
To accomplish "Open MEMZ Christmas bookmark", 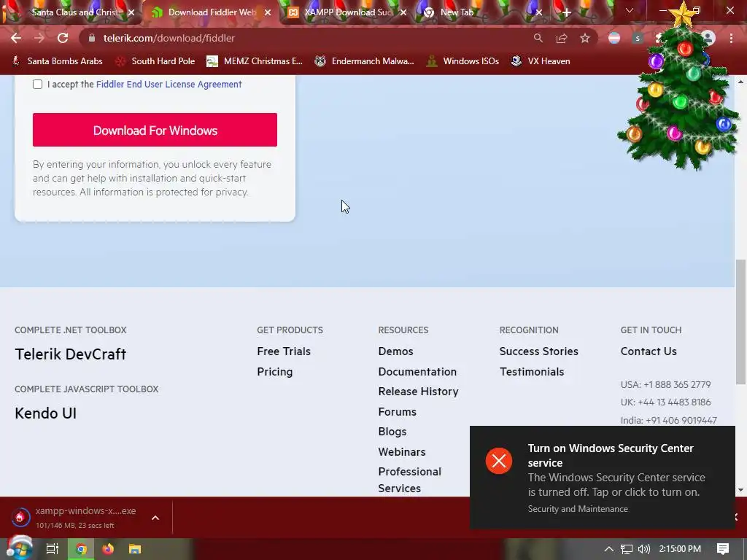I will (254, 61).
